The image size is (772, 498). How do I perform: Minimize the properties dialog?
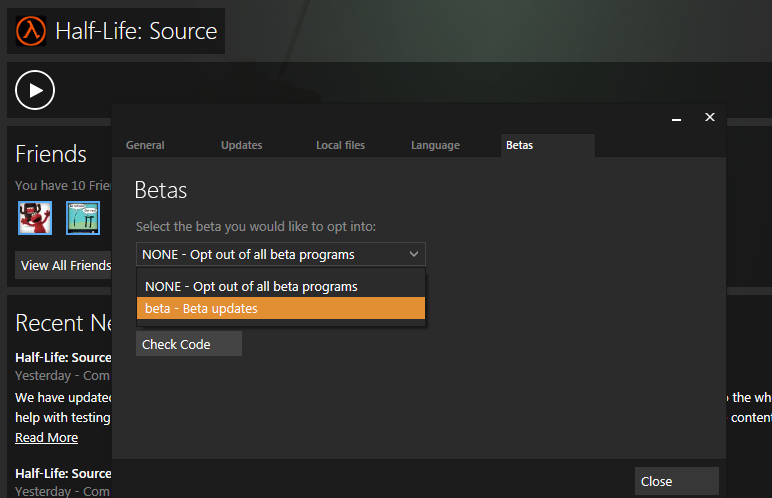click(676, 118)
